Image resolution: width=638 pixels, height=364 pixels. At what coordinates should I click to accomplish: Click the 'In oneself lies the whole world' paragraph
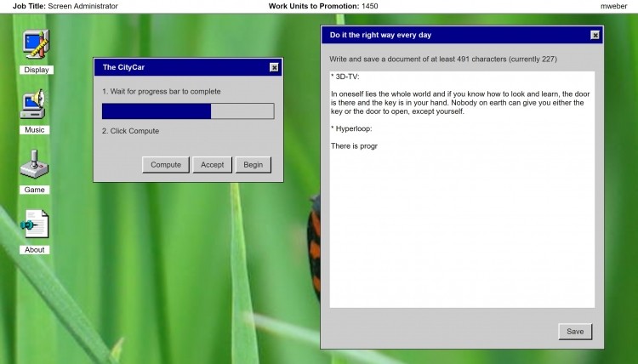[460, 103]
